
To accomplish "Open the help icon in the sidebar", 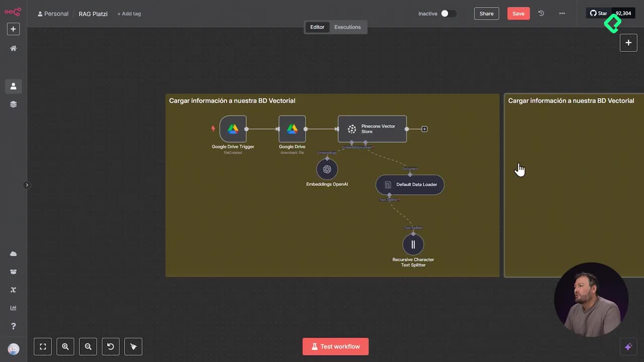I will [x=13, y=326].
